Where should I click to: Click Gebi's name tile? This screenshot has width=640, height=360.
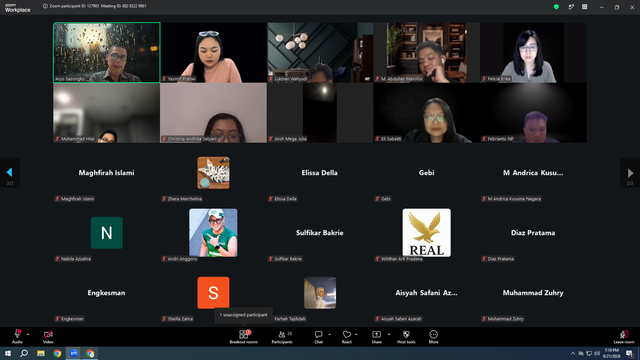click(x=426, y=173)
